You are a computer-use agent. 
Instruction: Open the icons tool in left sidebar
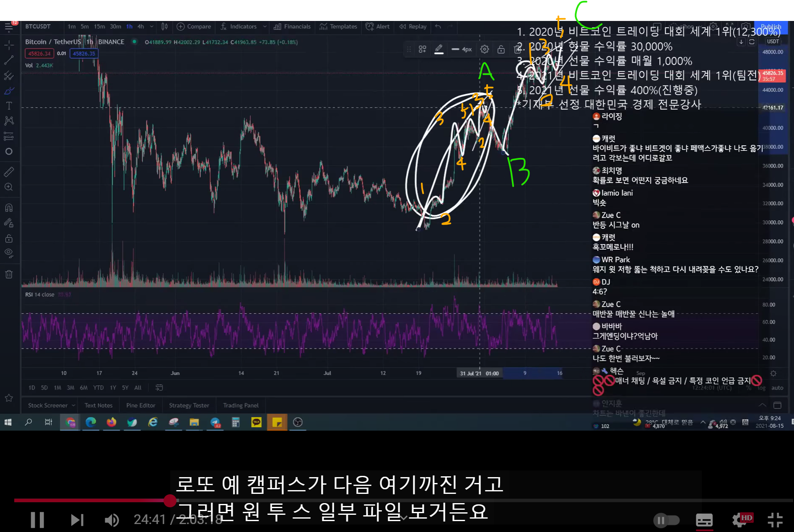9,152
